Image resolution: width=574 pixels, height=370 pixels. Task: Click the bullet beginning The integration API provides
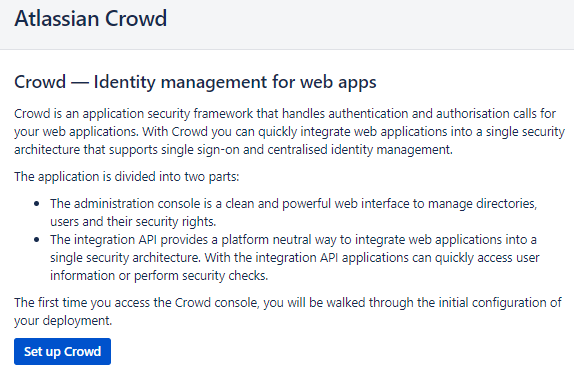295,257
